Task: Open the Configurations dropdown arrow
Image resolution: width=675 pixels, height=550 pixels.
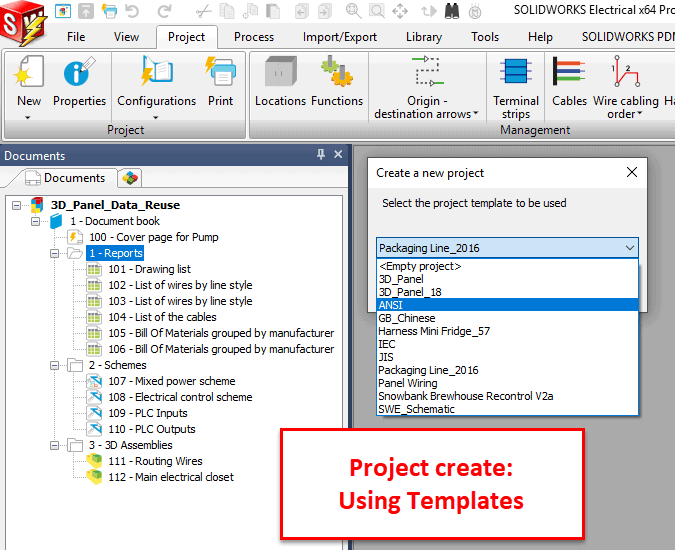Action: click(x=156, y=117)
